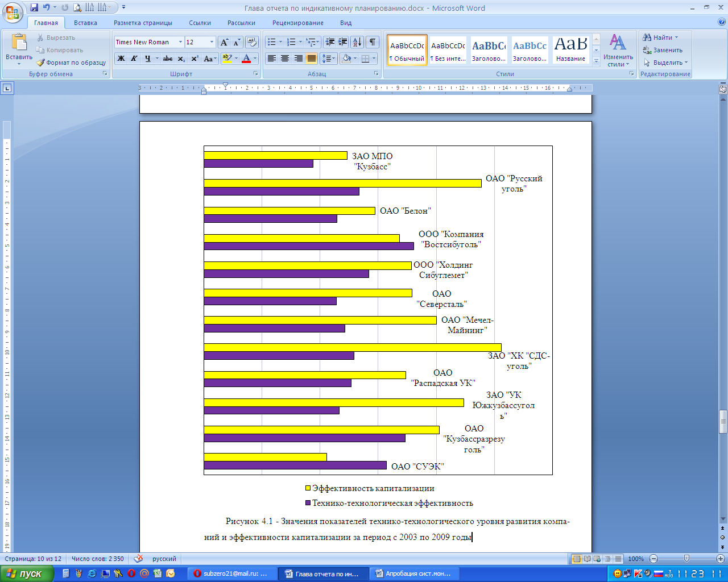Click the red font color button
The image size is (728, 582).
[246, 59]
